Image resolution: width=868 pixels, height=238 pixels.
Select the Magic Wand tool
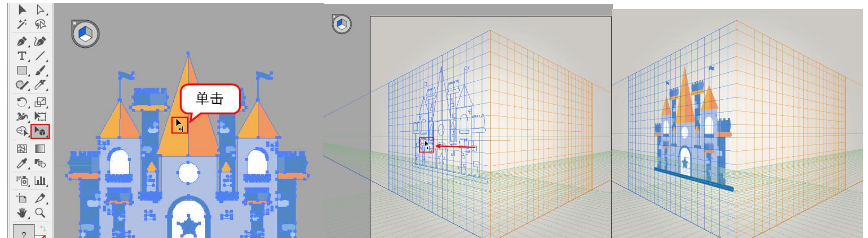[22, 24]
